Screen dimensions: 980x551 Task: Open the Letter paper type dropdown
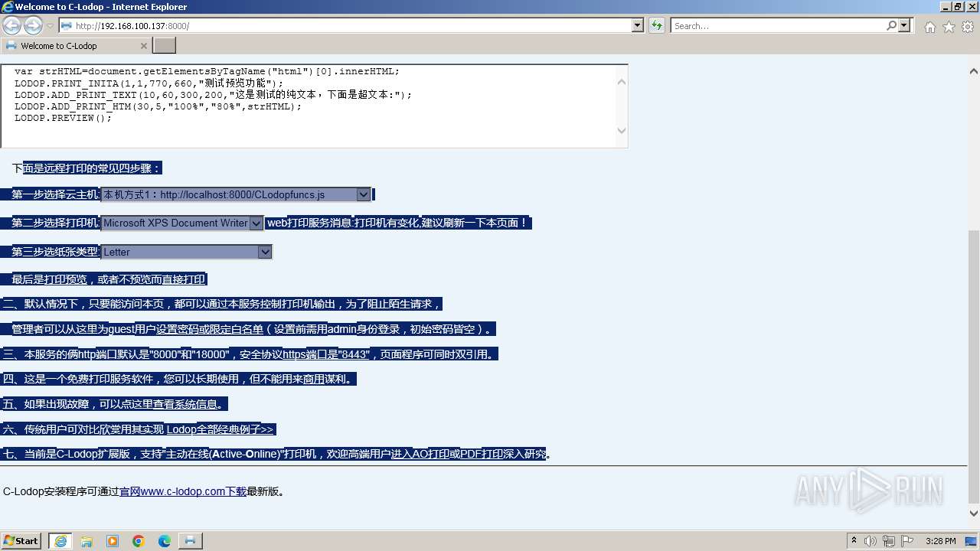pyautogui.click(x=187, y=252)
